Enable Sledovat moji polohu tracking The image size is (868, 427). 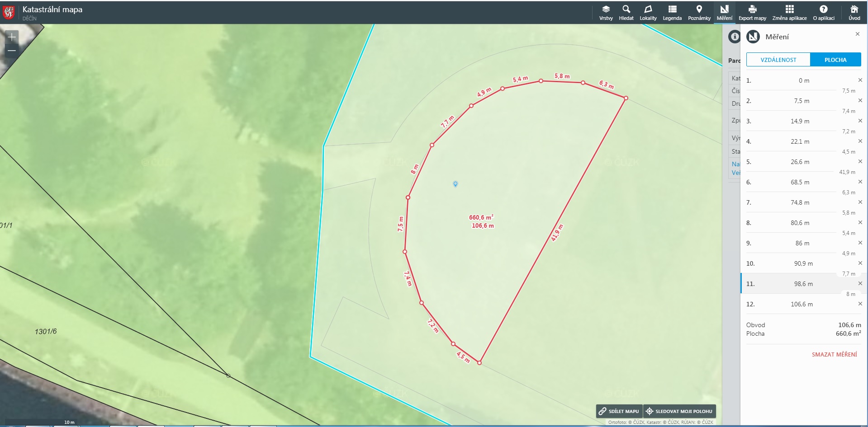[x=679, y=411]
